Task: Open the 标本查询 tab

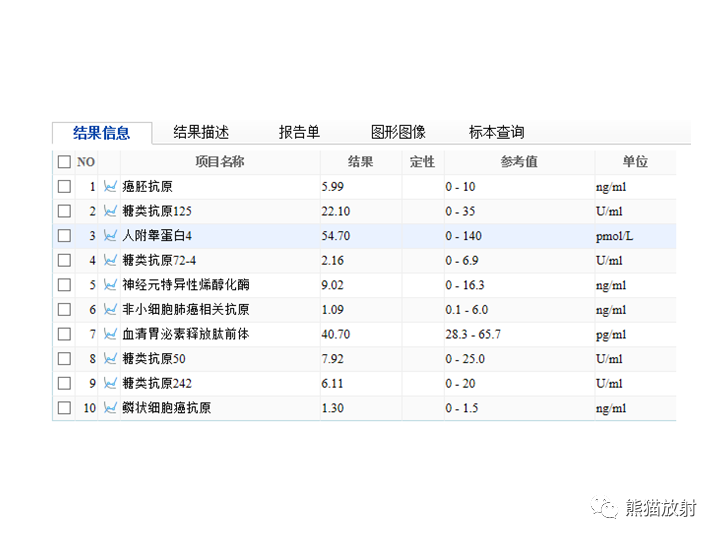Action: pyautogui.click(x=496, y=132)
